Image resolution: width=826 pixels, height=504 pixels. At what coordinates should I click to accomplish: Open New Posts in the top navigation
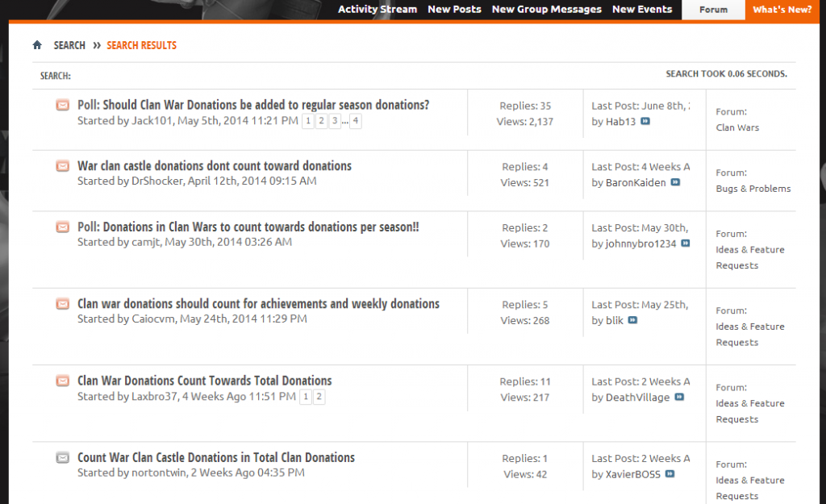[x=454, y=10]
